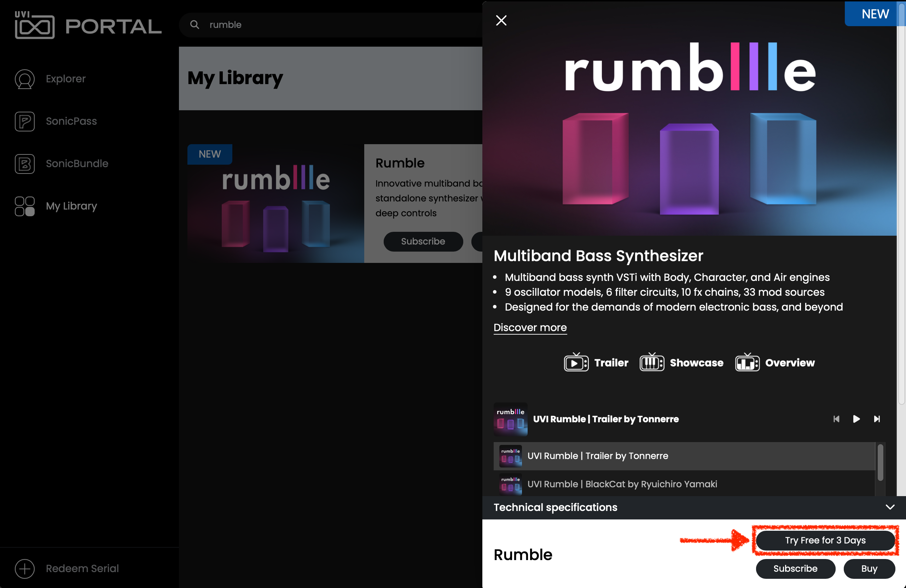Click the SonicPass P icon
Viewport: 906px width, 588px height.
25,121
